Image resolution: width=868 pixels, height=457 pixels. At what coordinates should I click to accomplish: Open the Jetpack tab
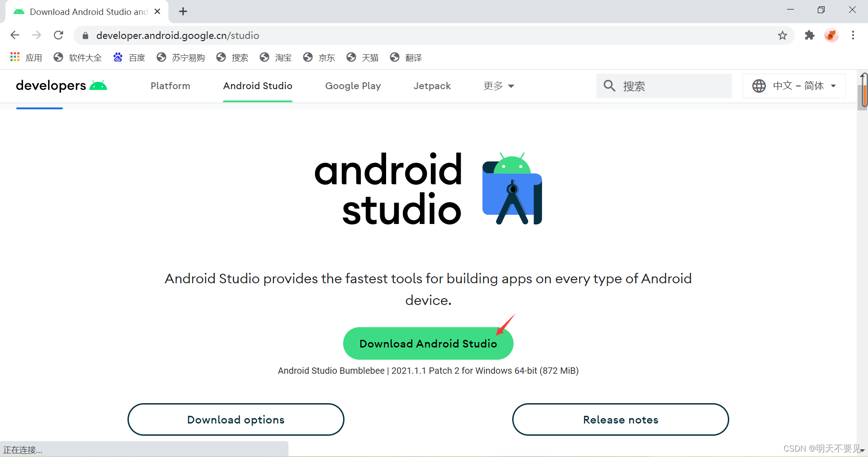click(x=432, y=86)
